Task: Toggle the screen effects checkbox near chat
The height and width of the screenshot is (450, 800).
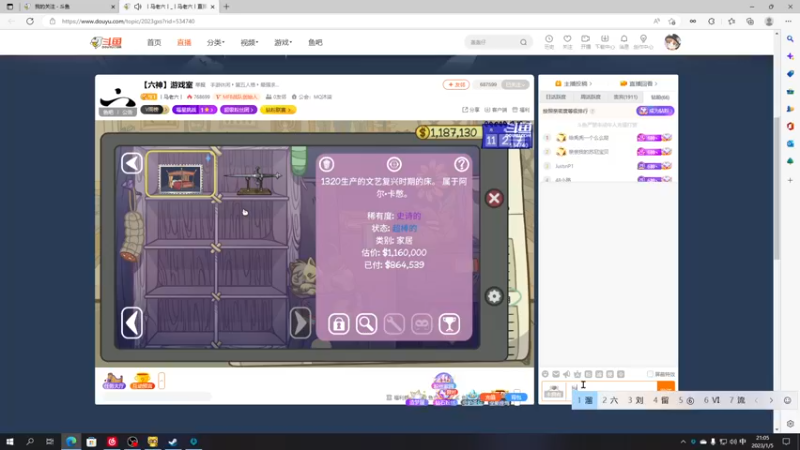Action: pos(650,374)
